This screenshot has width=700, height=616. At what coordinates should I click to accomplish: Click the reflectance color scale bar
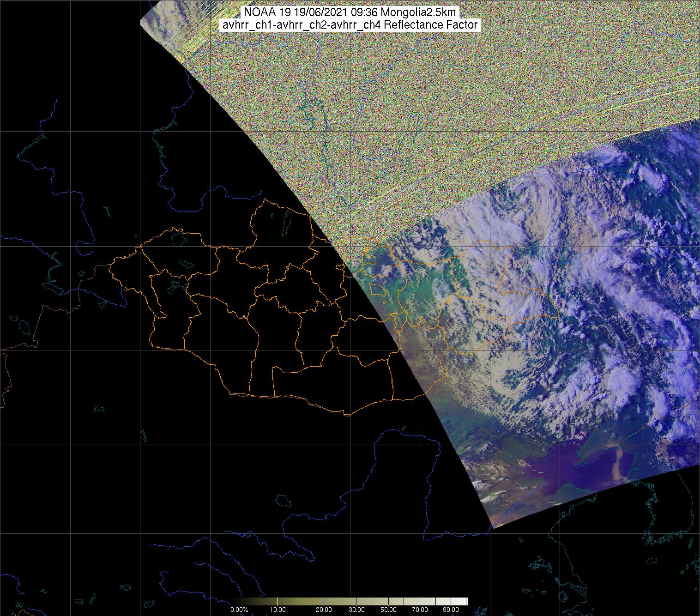pyautogui.click(x=350, y=601)
